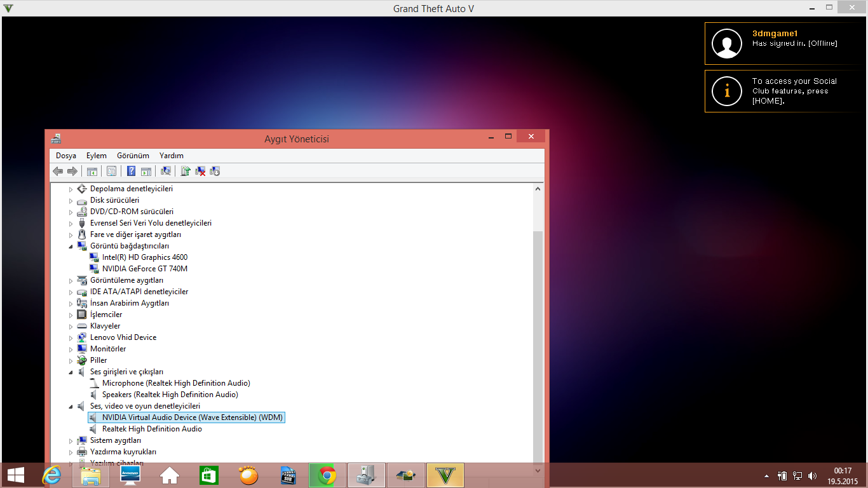Image resolution: width=868 pixels, height=488 pixels.
Task: Select Speakers (Realtek High Definition Audio)
Action: [x=170, y=395]
